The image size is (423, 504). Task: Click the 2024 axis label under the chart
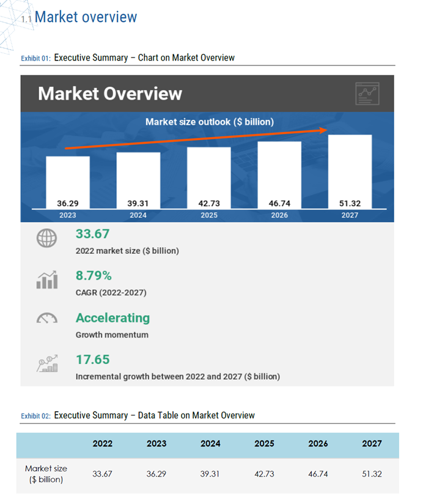point(138,215)
